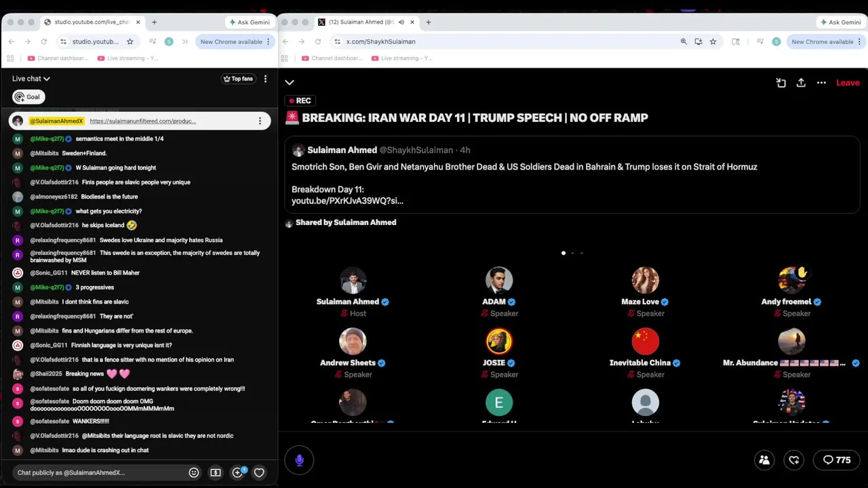Select the Sulaiman Ahmed X tab
This screenshot has width=868, height=488.
365,22
